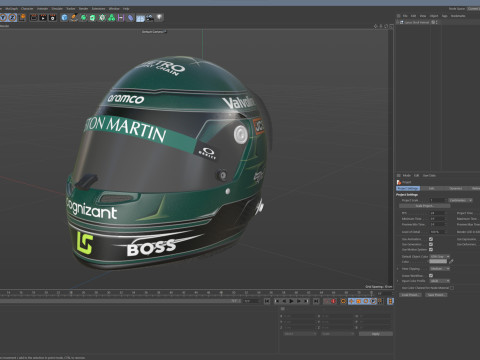Viewport: 480px width, 360px height.
Task: Click the viewport layout toggle icon
Action: coord(391,26)
